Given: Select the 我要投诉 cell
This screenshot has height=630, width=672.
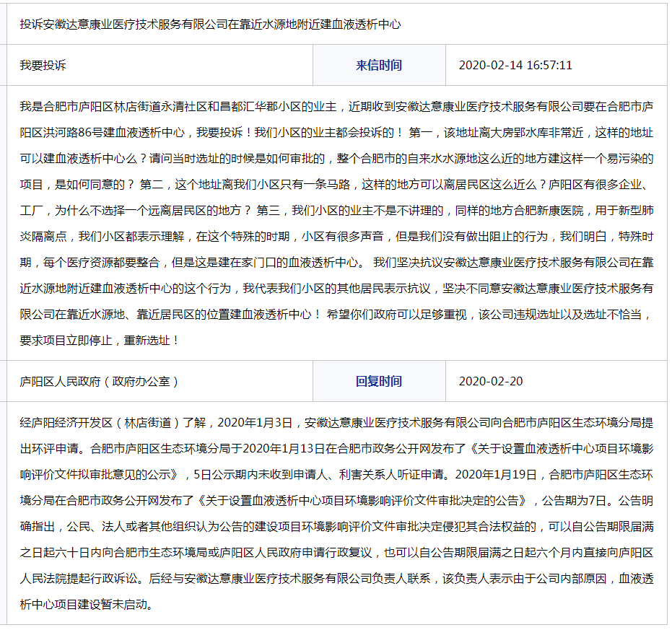Looking at the screenshot, I should (160, 65).
